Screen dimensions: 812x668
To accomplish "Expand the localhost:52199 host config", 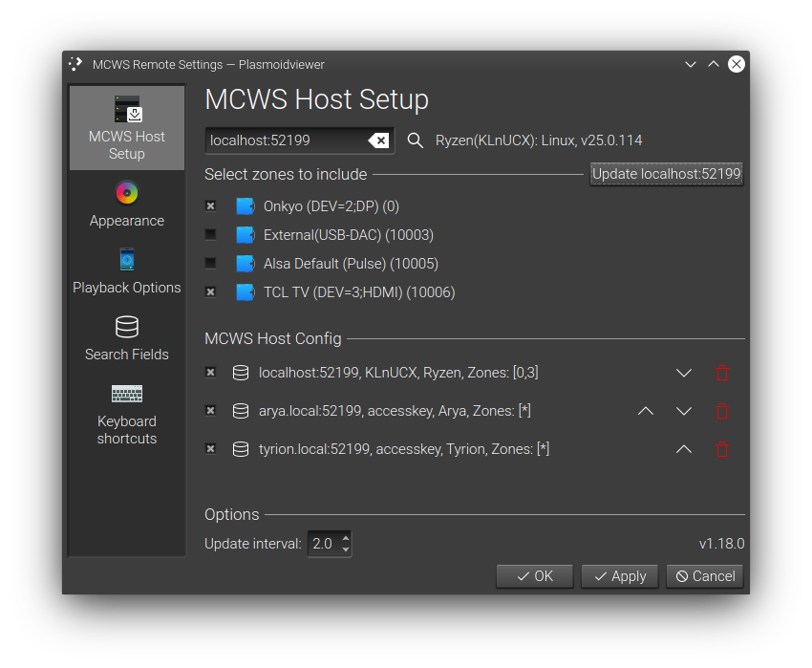I will tap(683, 373).
